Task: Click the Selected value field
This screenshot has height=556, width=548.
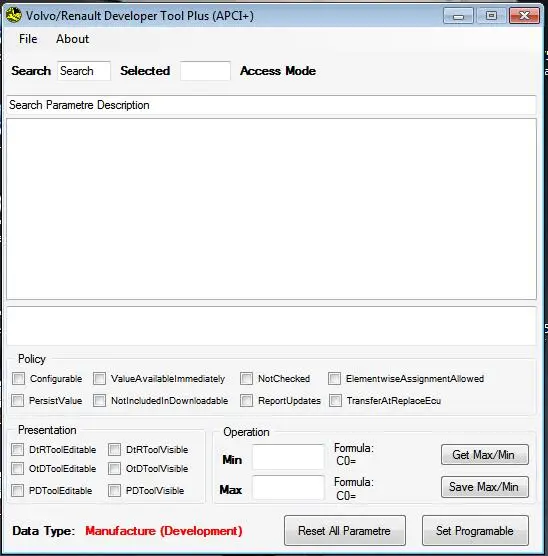Action: tap(205, 71)
